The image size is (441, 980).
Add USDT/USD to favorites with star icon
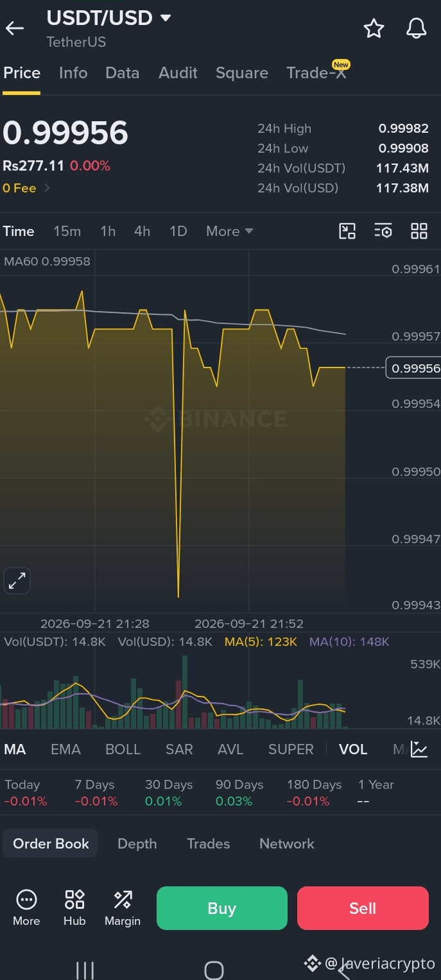[x=374, y=28]
